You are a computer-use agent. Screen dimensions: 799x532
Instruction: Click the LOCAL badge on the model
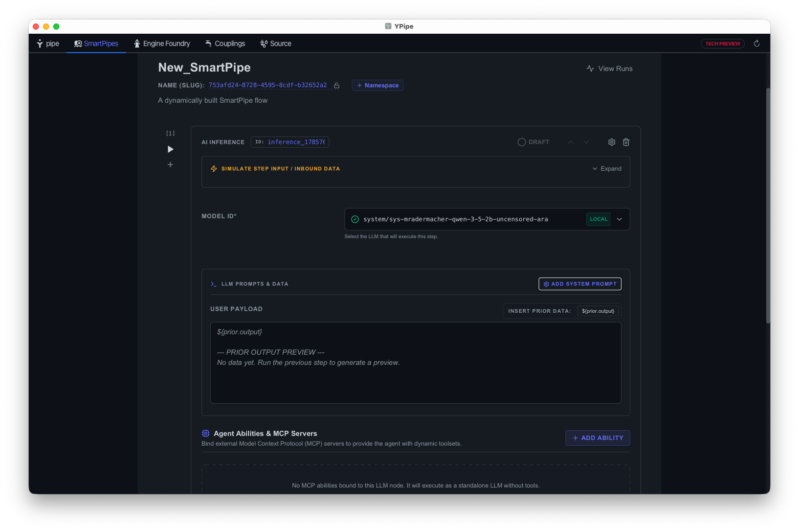pyautogui.click(x=598, y=219)
